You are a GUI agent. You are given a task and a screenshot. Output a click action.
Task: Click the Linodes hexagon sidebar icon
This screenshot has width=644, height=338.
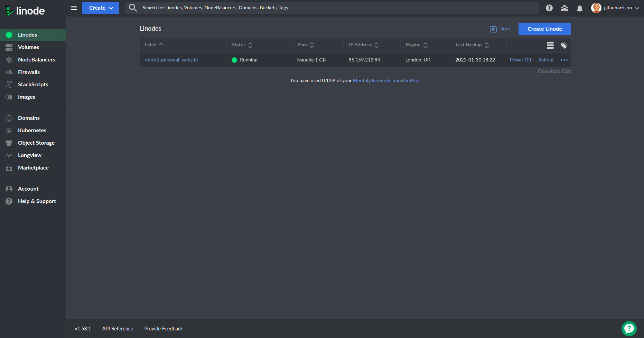pyautogui.click(x=9, y=35)
